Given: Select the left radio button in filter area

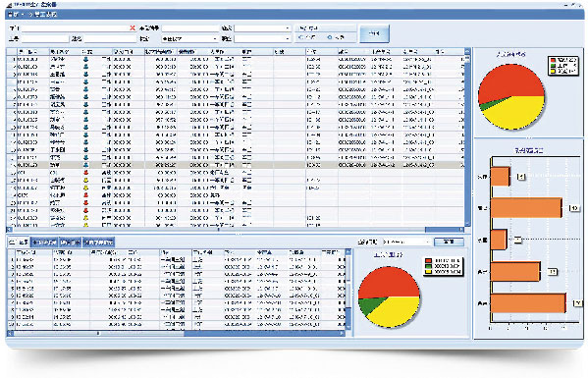Looking at the screenshot, I should pos(301,37).
